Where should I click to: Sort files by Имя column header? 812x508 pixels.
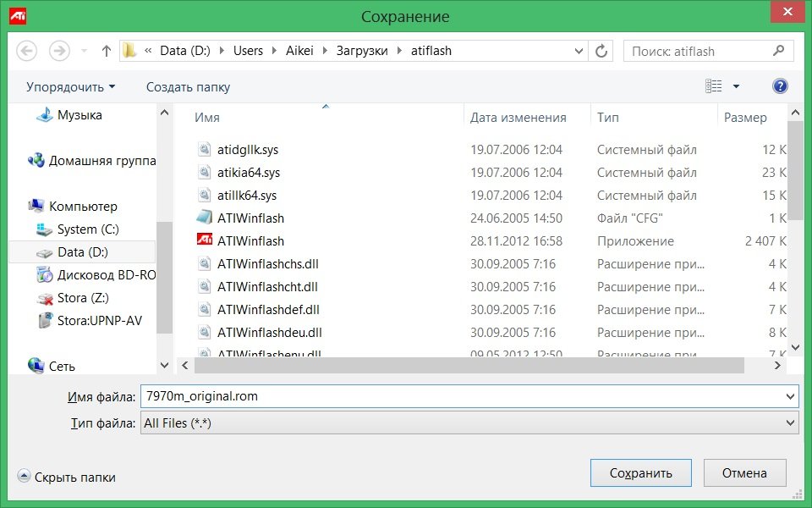(x=207, y=118)
